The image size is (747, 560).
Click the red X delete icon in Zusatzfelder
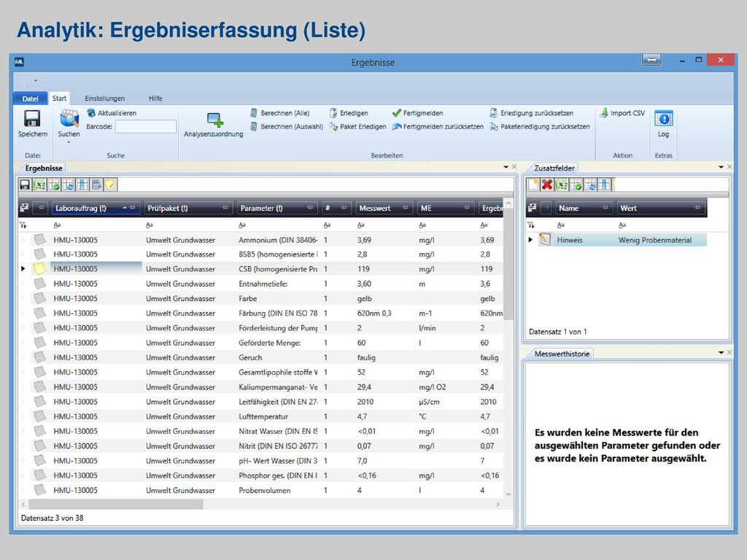pyautogui.click(x=547, y=184)
